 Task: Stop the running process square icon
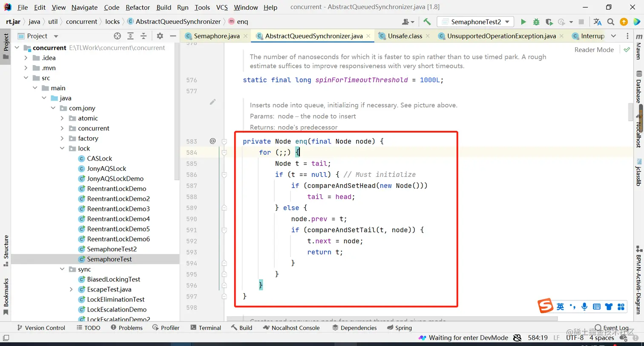click(x=581, y=22)
